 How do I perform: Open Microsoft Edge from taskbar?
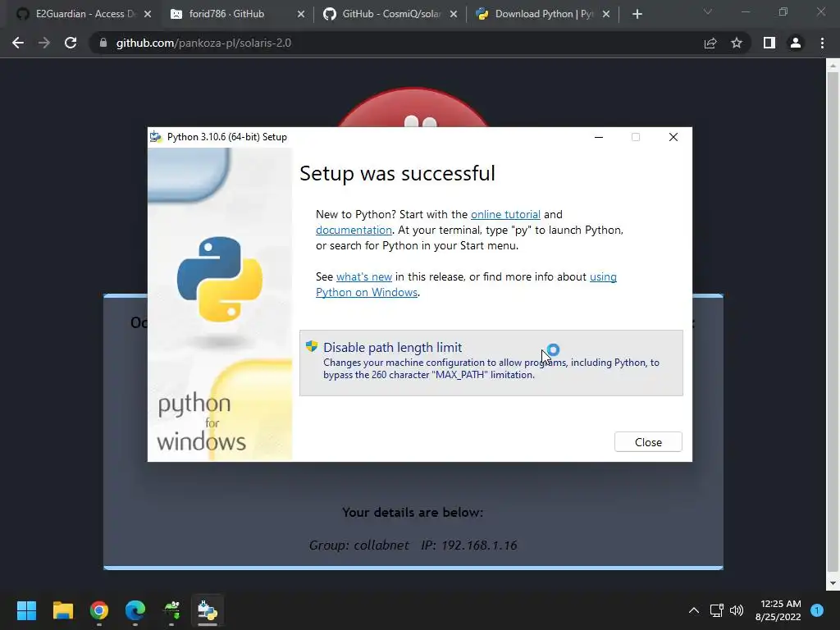(x=135, y=610)
